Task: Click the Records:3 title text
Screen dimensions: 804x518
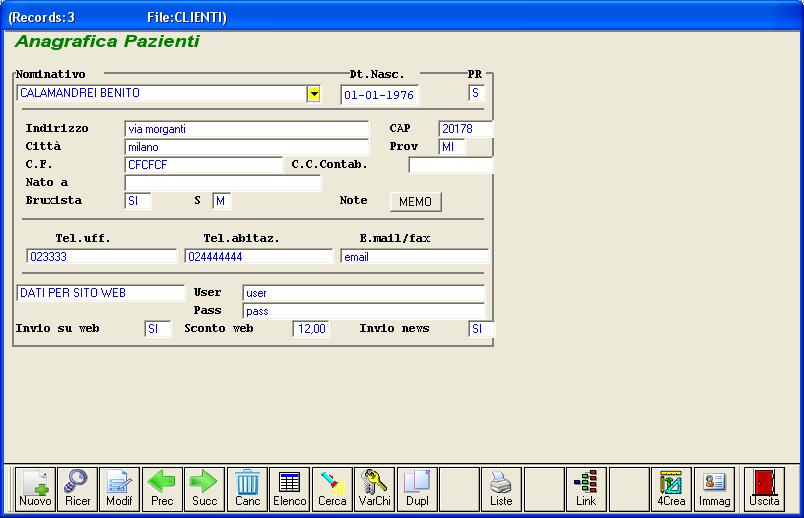Action: click(42, 17)
